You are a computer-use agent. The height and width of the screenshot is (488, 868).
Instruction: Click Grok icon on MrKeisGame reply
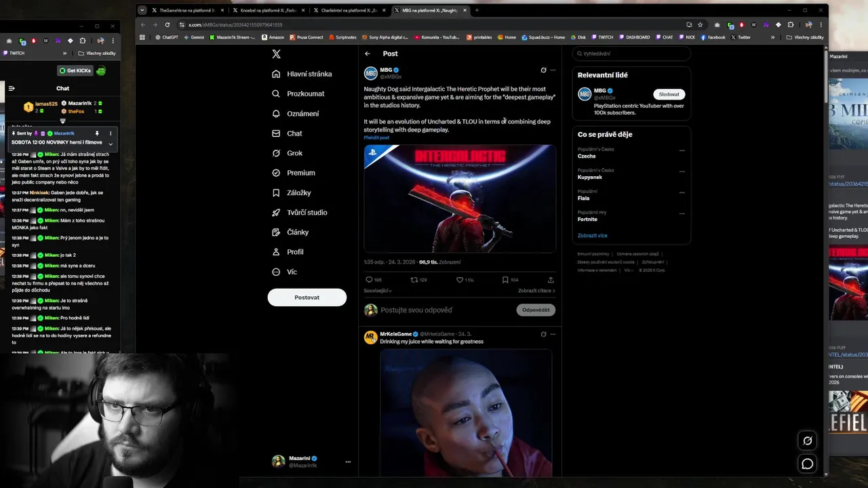[x=543, y=334]
